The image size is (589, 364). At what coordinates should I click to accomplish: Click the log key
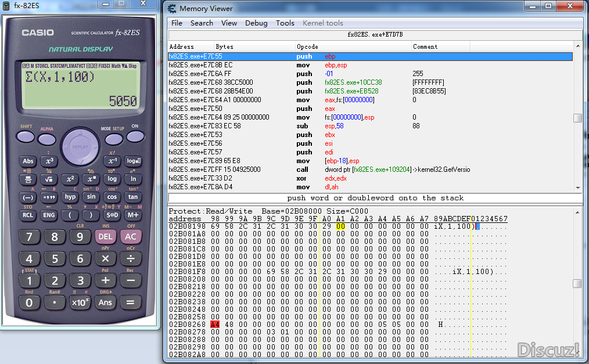pos(112,179)
